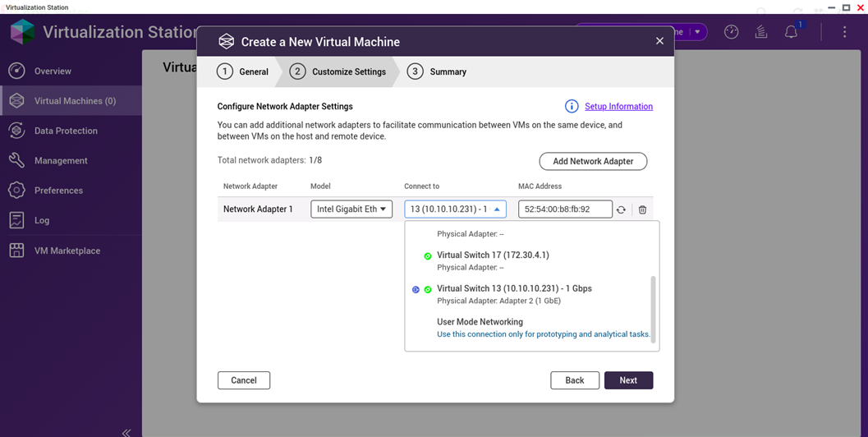Click the Next button
This screenshot has width=868, height=437.
628,380
